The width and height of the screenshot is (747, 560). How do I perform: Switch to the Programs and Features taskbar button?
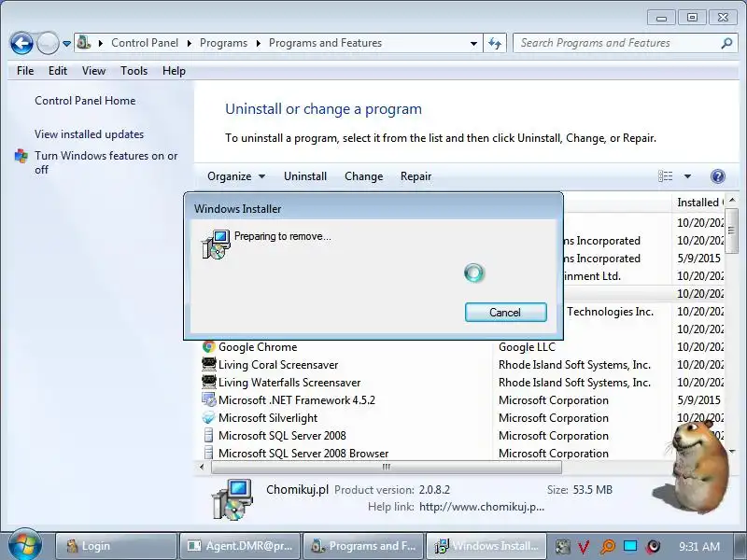click(363, 546)
